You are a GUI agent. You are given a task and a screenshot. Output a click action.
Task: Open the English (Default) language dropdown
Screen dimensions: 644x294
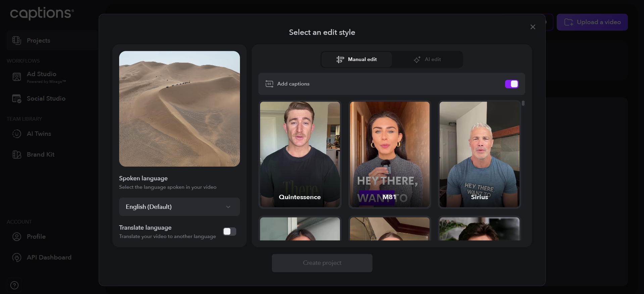click(x=179, y=207)
